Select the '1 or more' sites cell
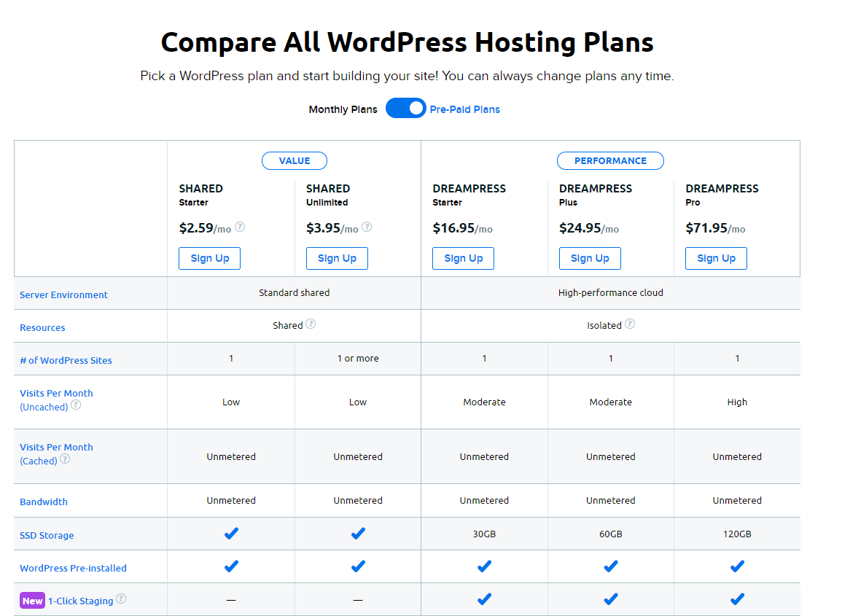The height and width of the screenshot is (616, 842). coord(358,358)
